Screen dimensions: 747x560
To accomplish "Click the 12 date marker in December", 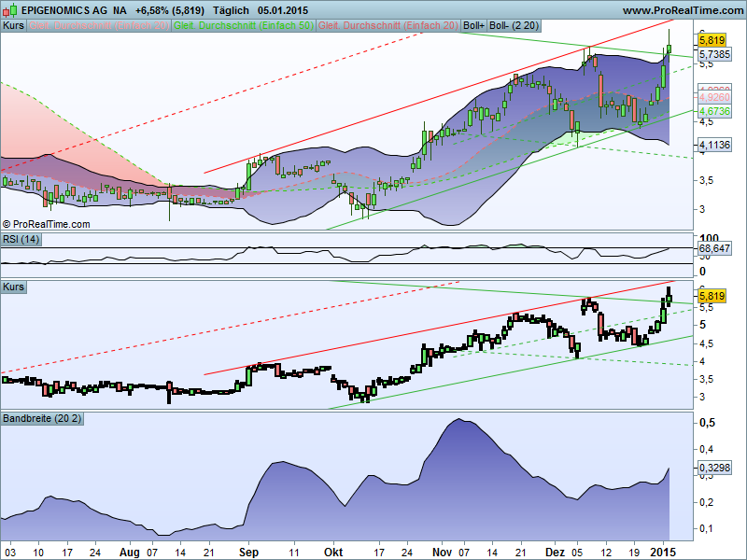I will 606,553.
